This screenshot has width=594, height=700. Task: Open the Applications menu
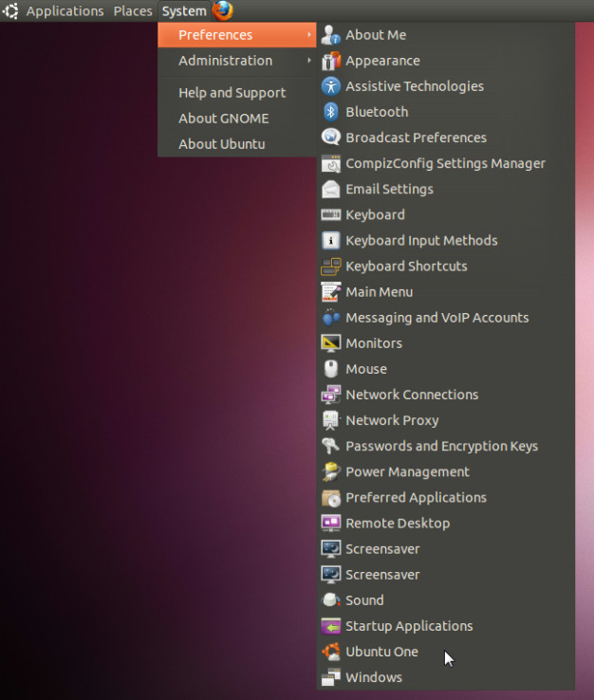point(65,10)
